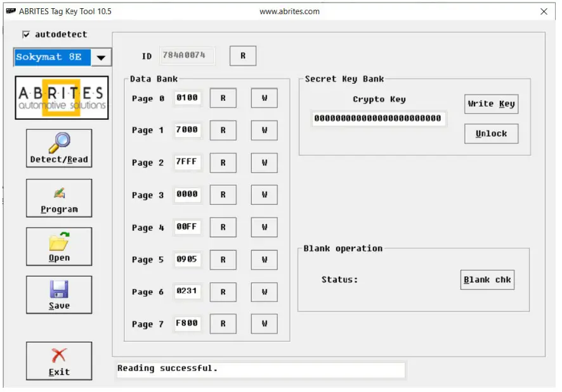Run a Blank chk operation
The width and height of the screenshot is (562, 392).
point(487,279)
